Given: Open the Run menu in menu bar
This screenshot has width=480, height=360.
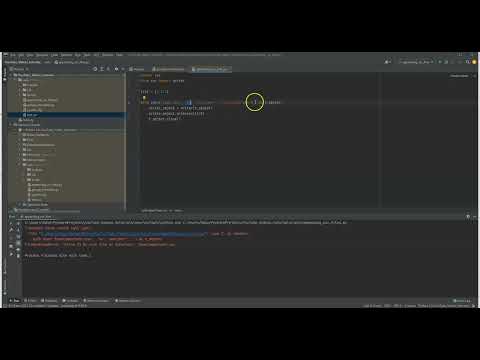Looking at the screenshot, I should [78, 55].
